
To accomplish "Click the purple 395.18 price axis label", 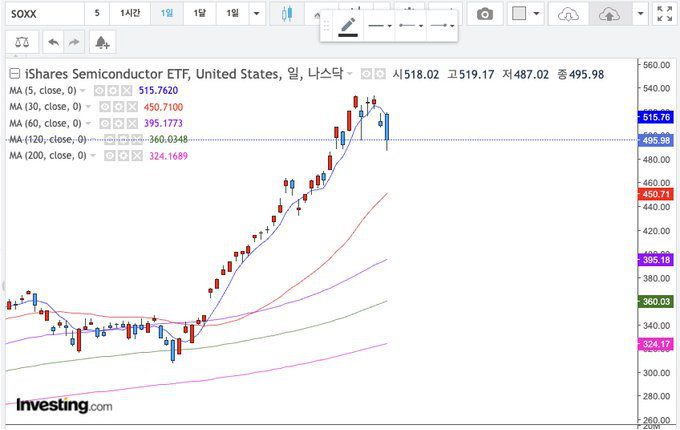I will (656, 260).
